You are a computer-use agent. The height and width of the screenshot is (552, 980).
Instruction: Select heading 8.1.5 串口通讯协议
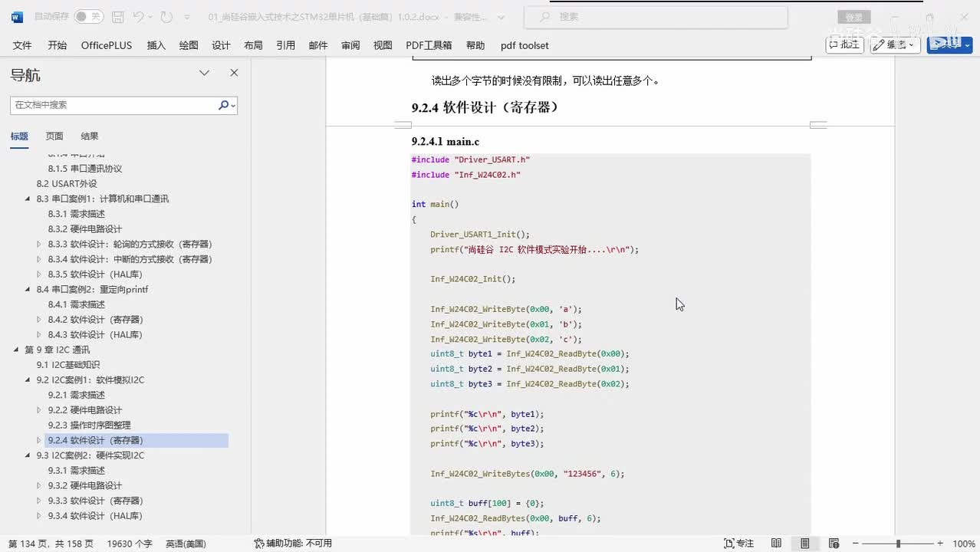(x=85, y=169)
